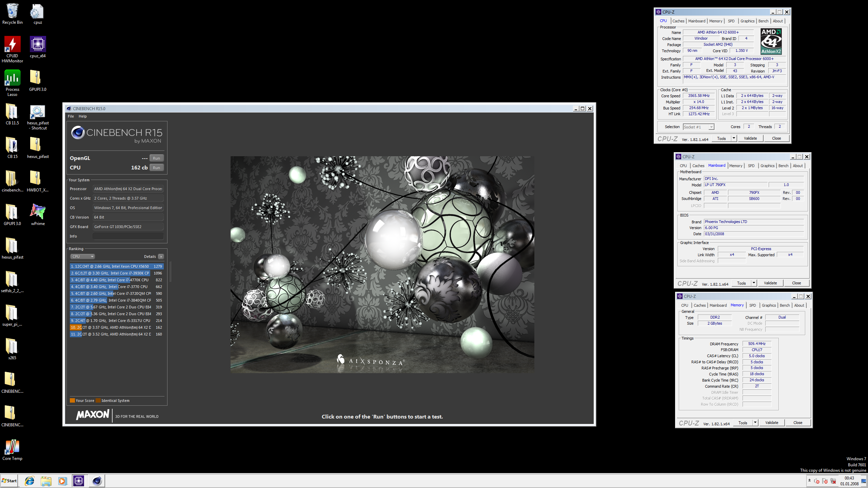Open the cpuz desktop icon
Viewport: 868px width, 488px height.
pos(38,14)
